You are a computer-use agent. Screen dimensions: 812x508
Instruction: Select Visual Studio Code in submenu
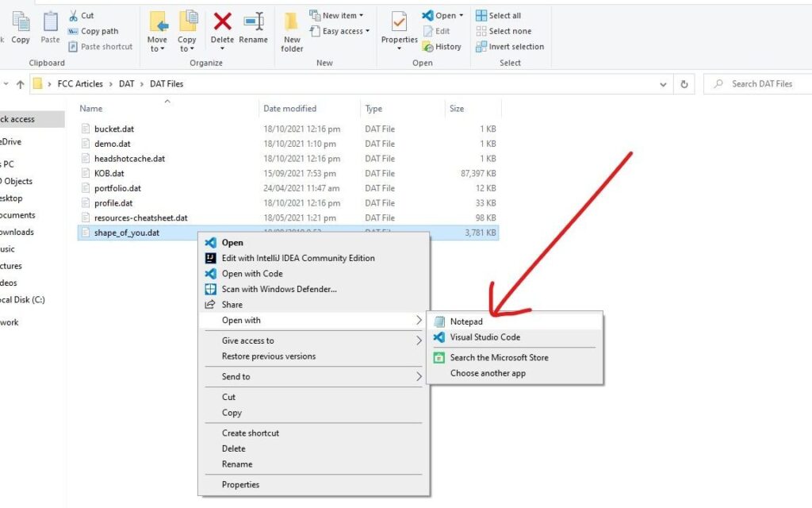485,337
